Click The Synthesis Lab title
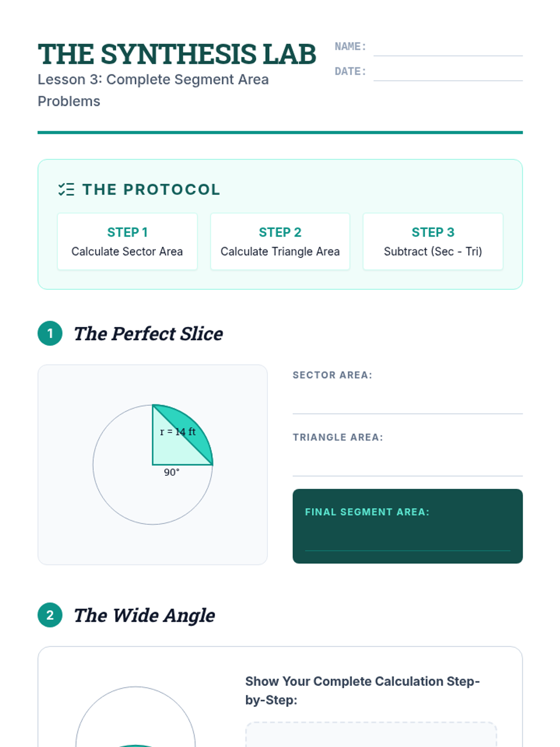 [x=177, y=54]
